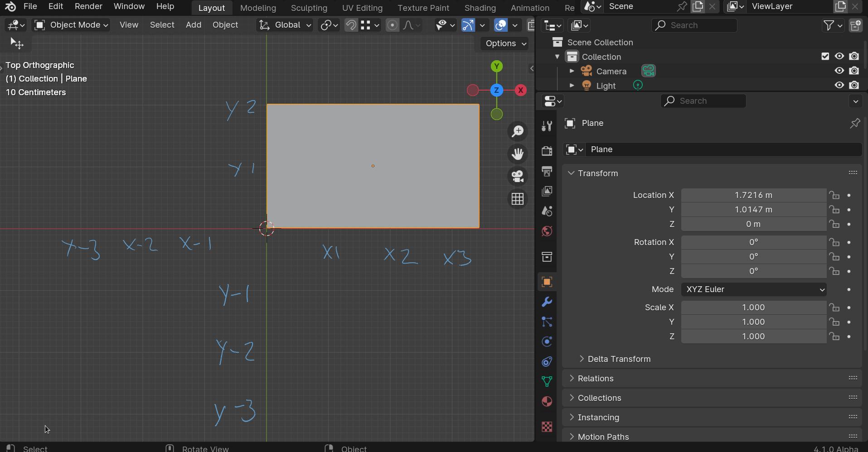Click the Options button in viewport
The width and height of the screenshot is (868, 452).
tap(505, 43)
